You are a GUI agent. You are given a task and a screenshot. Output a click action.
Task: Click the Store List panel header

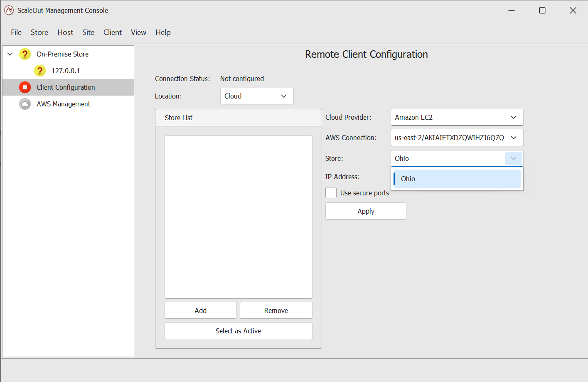click(239, 118)
